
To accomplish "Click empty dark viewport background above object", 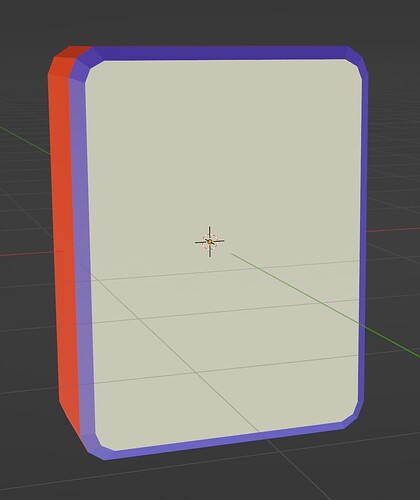I will (210, 22).
